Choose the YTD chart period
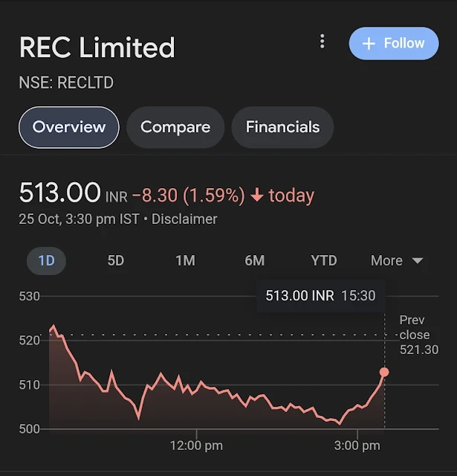This screenshot has height=476, width=457. click(x=324, y=261)
